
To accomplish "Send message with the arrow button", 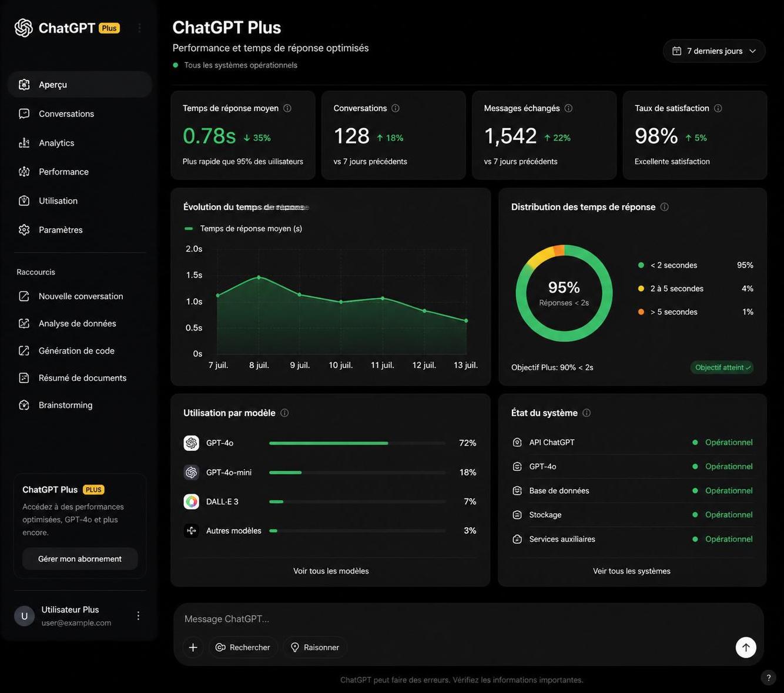I will [x=746, y=648].
